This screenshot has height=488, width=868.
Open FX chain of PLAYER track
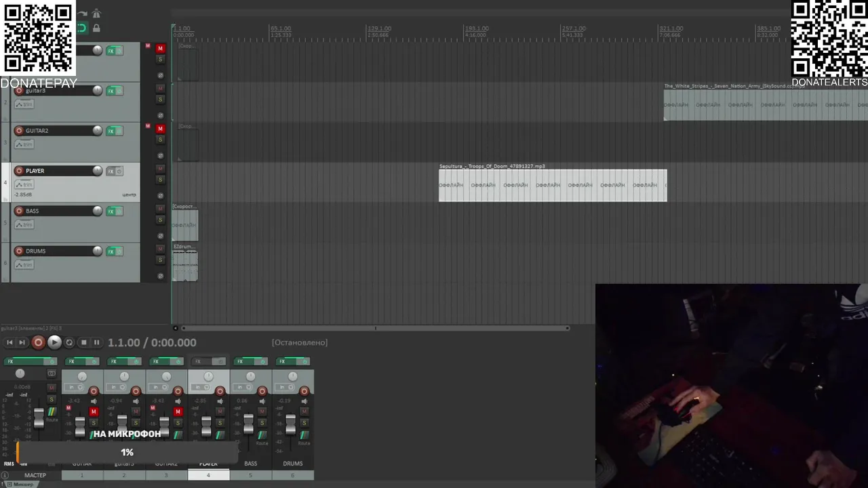coord(111,171)
